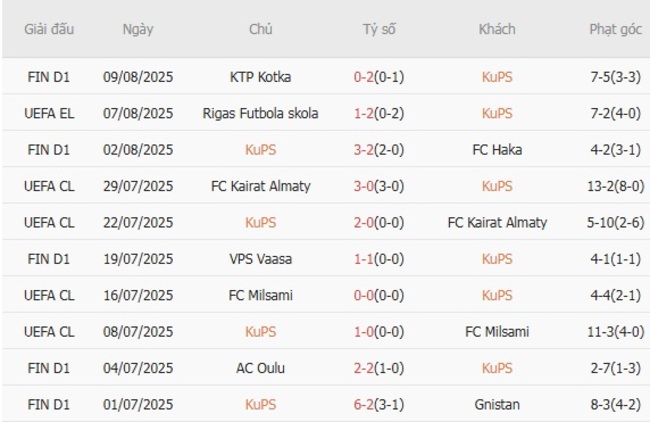Click FC Milsami in the 16/07/2025 row

click(x=260, y=295)
